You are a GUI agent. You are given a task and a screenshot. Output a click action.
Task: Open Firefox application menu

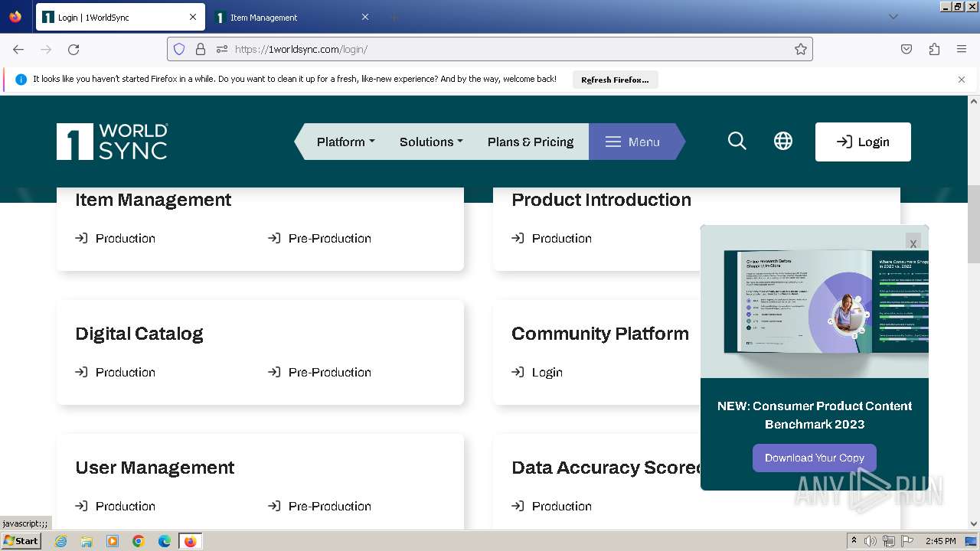(x=962, y=49)
